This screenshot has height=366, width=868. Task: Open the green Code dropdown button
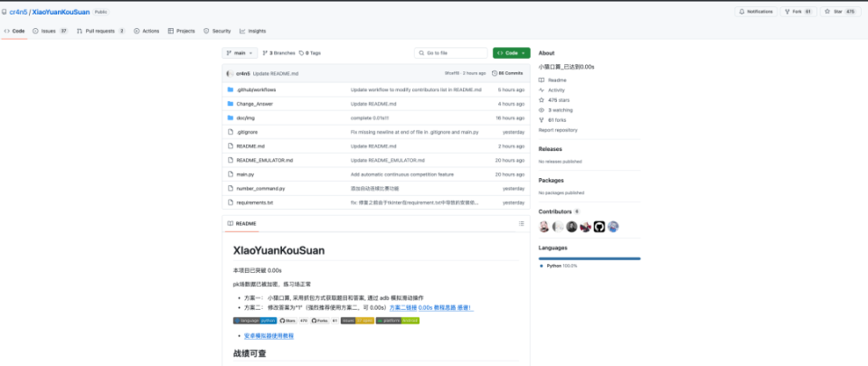tap(512, 53)
